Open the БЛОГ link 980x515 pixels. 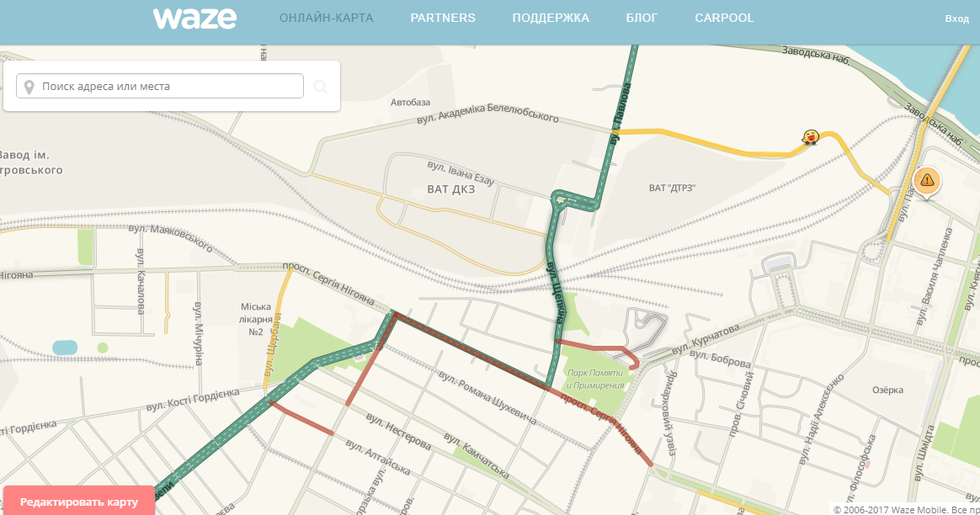(642, 18)
